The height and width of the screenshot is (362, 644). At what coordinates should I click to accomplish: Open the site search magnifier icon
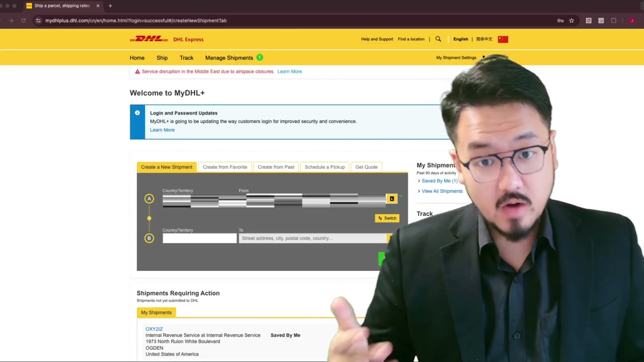point(438,39)
